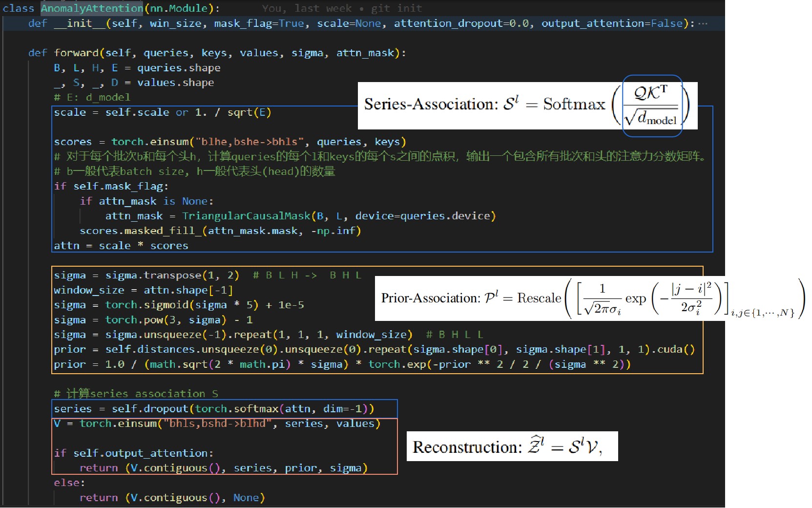Click 'queries.shape' in the B, L, H, E line

(179, 68)
